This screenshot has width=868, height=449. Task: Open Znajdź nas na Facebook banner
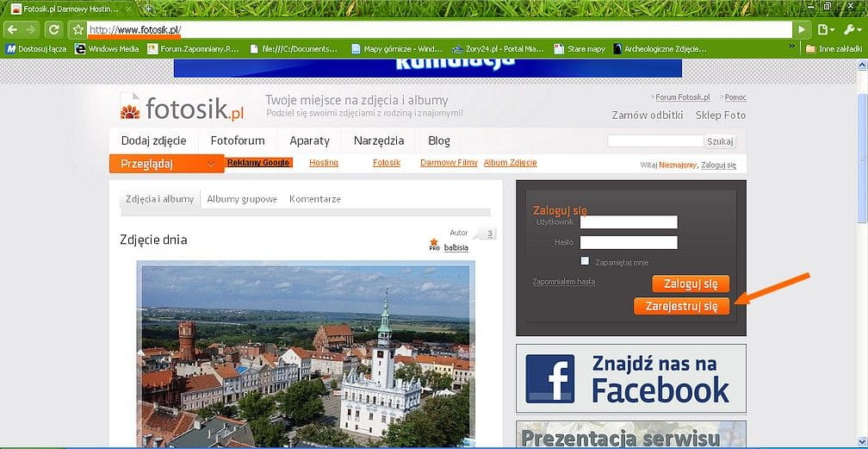tap(631, 378)
